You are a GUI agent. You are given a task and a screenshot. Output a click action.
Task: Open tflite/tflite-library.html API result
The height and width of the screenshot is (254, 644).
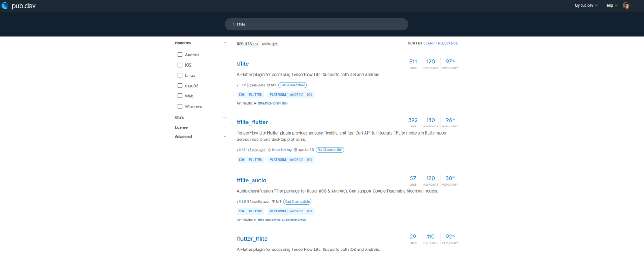[x=273, y=103]
